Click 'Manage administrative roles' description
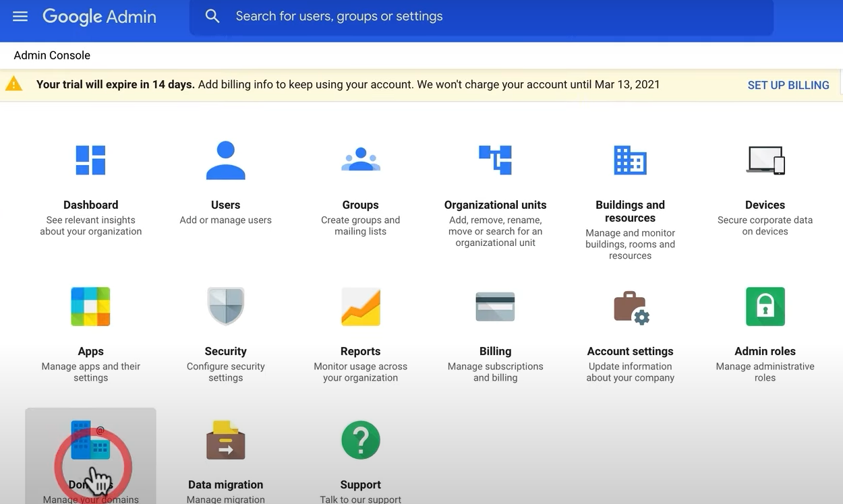 (x=765, y=372)
